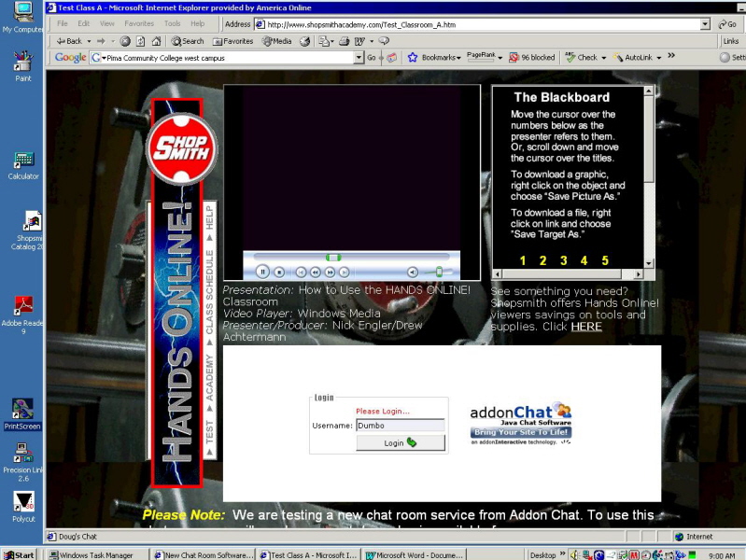Click the 96 blocked popup blocker button
746x560 pixels.
[532, 58]
